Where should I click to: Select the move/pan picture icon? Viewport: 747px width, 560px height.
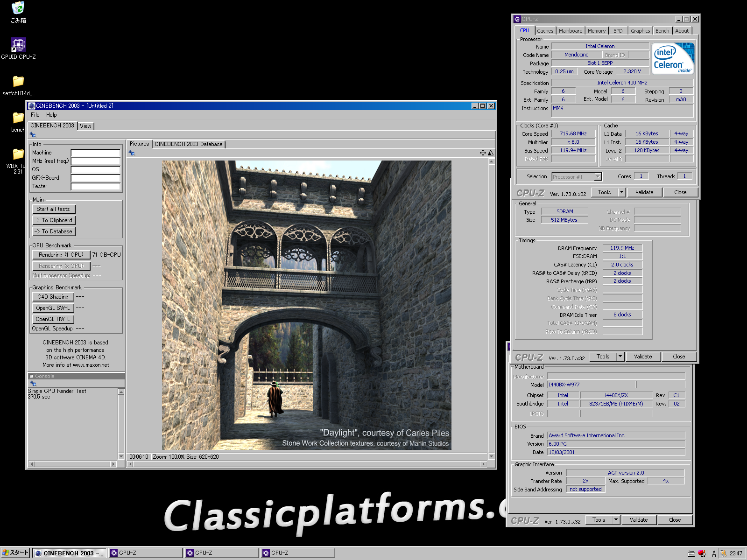pos(483,153)
